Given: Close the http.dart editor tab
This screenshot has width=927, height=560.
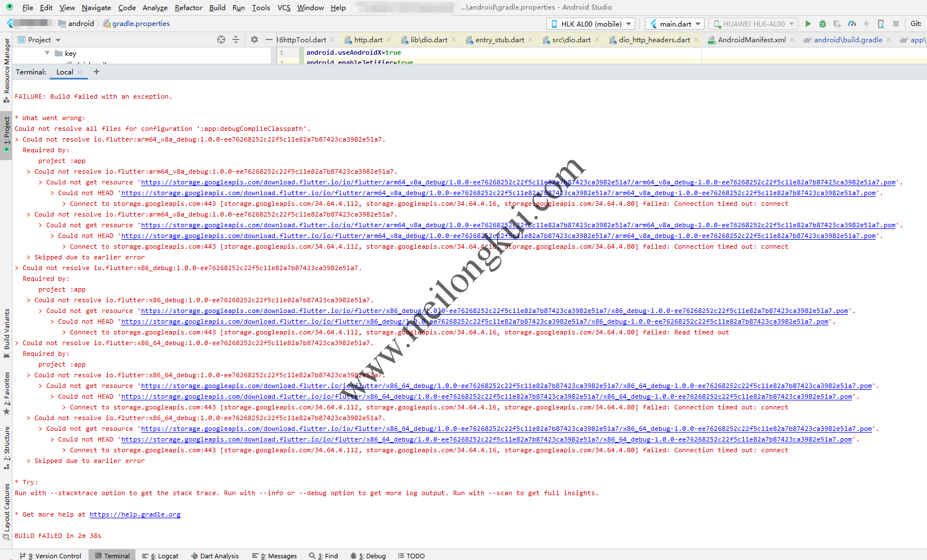Looking at the screenshot, I should point(388,39).
